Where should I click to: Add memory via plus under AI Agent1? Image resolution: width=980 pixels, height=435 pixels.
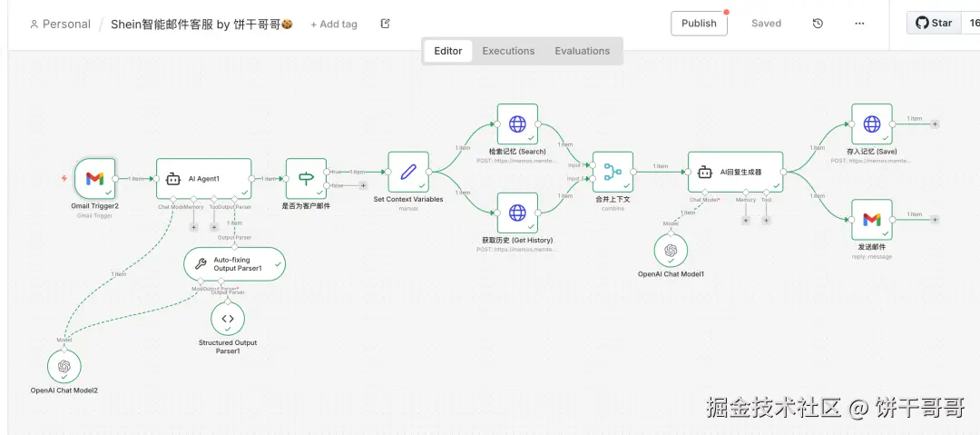point(194,227)
